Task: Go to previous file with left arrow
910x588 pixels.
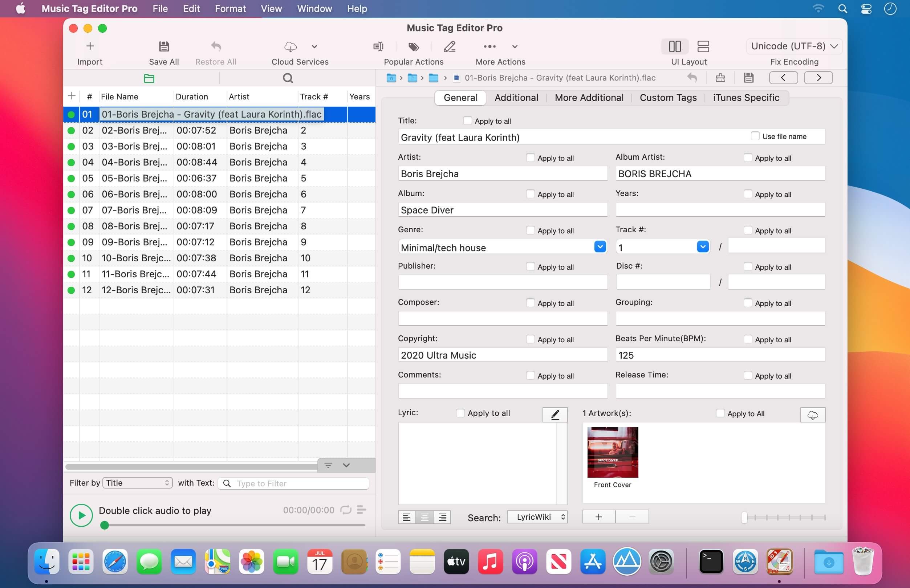Action: tap(783, 78)
